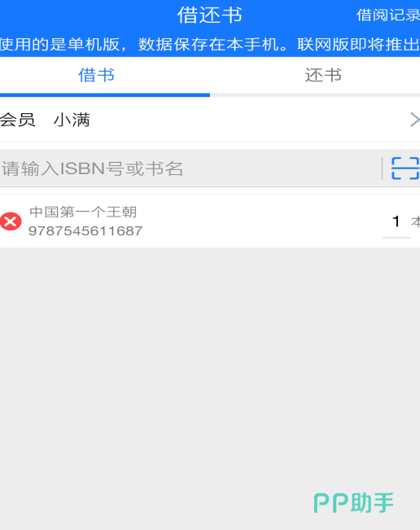This screenshot has height=530, width=420.
Task: Click the 借还书 page title
Action: point(210,15)
